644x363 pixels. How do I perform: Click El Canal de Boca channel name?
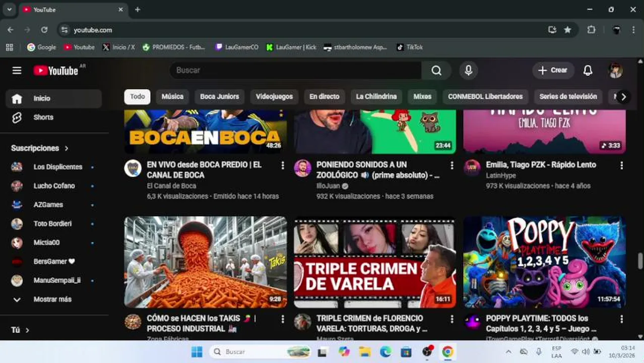point(171,186)
